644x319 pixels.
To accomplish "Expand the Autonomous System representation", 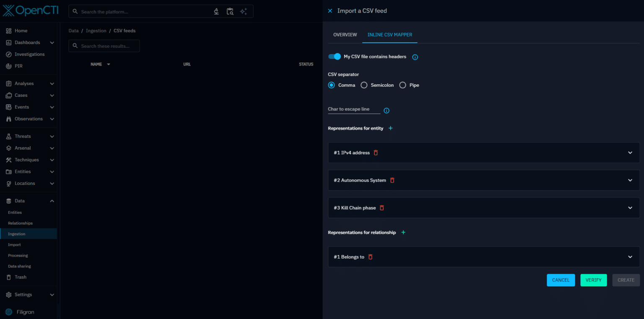I will pos(630,180).
